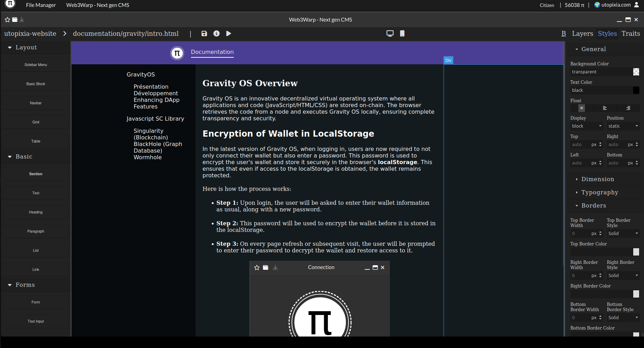The image size is (644, 348).
Task: Switch to the Layers tab
Action: point(583,33)
